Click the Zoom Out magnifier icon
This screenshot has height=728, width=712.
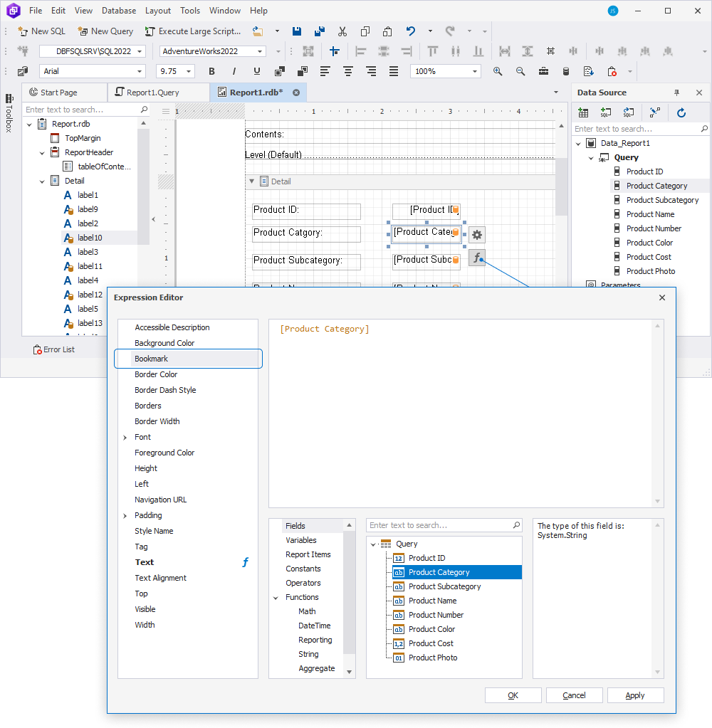click(520, 71)
